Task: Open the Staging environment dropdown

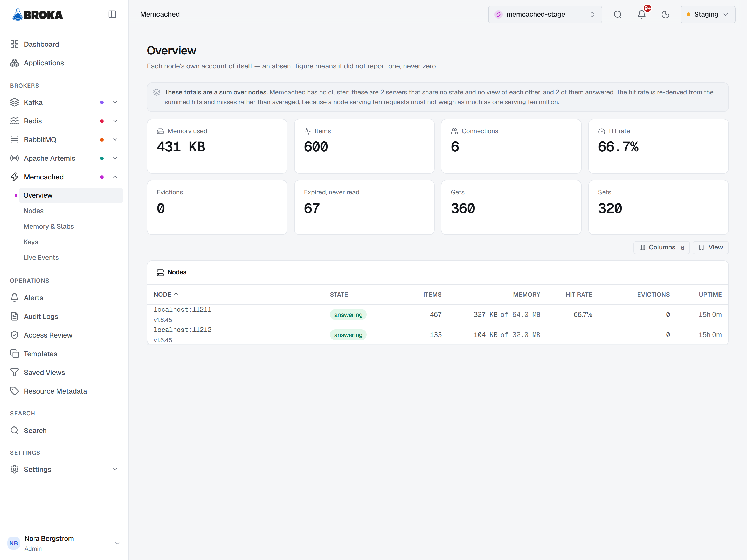Action: [x=708, y=14]
